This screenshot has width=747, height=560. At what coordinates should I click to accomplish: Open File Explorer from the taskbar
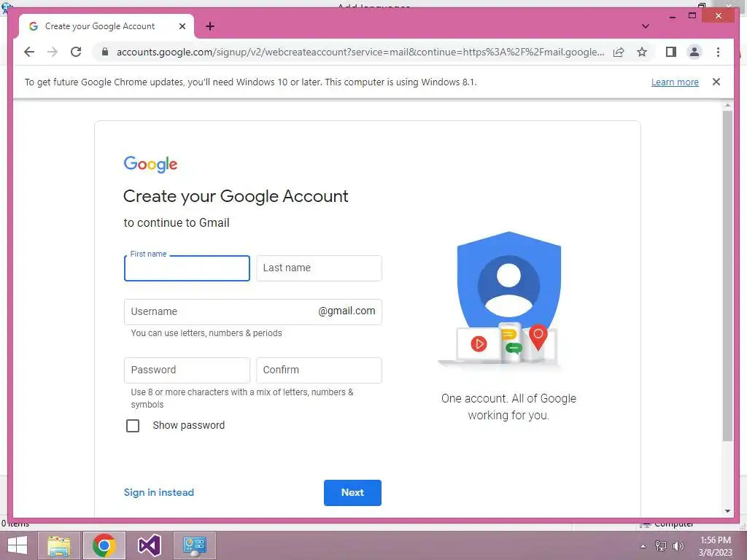[x=59, y=545]
